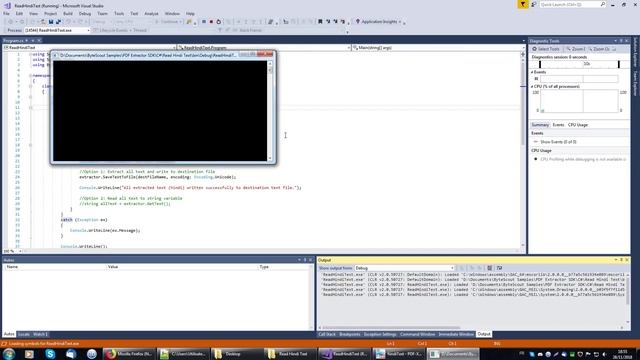Collapse the namespace block in code editor
The image size is (640, 360).
tap(31, 76)
